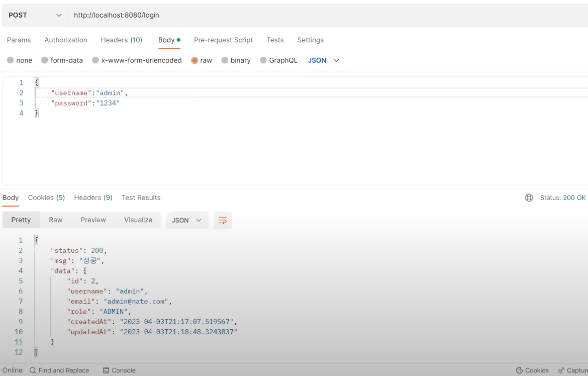Image resolution: width=588 pixels, height=376 pixels.
Task: Select the x-www-form-urlencoded radio option
Action: (95, 60)
